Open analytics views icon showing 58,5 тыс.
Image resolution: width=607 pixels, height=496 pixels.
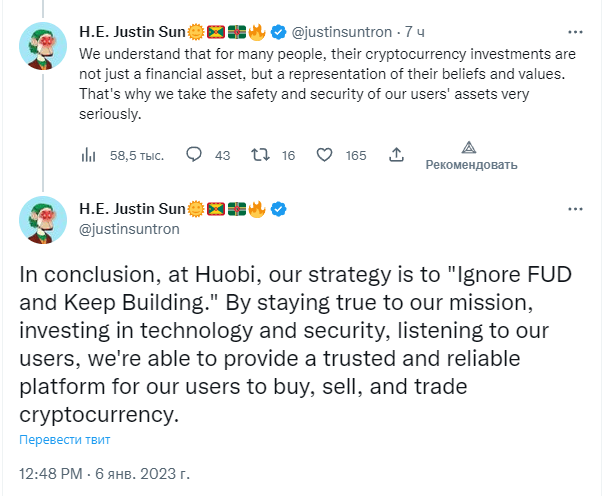88,155
